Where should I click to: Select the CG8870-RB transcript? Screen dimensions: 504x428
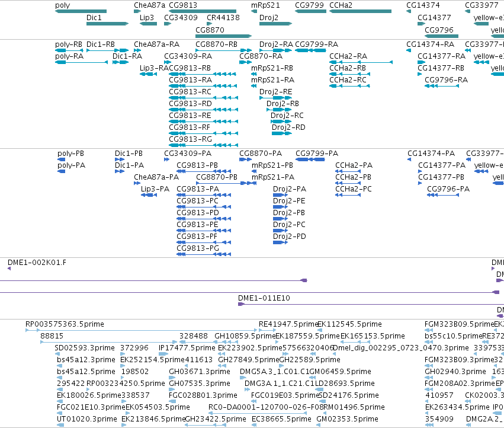[x=224, y=50]
